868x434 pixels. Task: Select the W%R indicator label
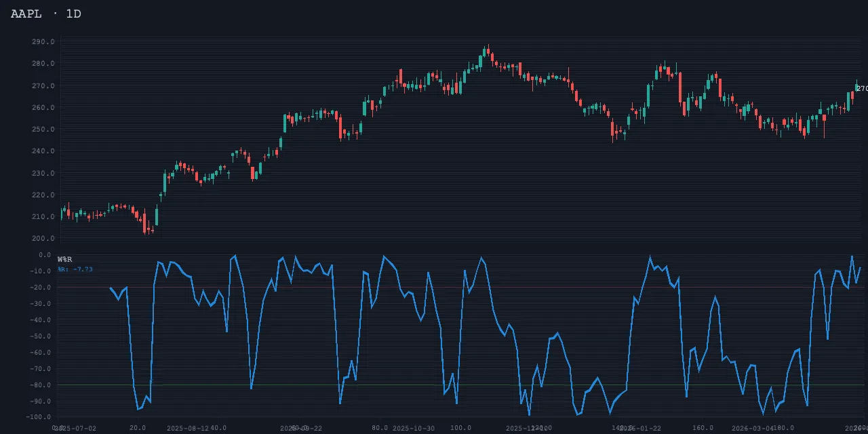coord(65,260)
